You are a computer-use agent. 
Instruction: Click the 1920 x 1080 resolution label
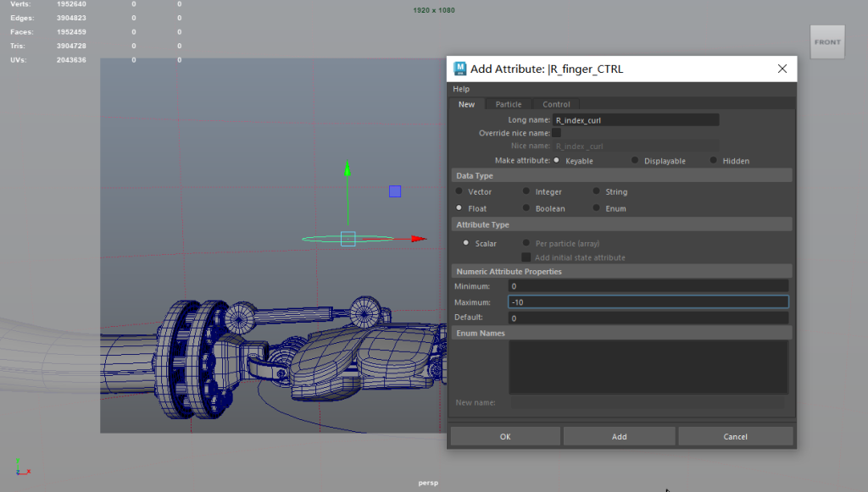point(434,10)
